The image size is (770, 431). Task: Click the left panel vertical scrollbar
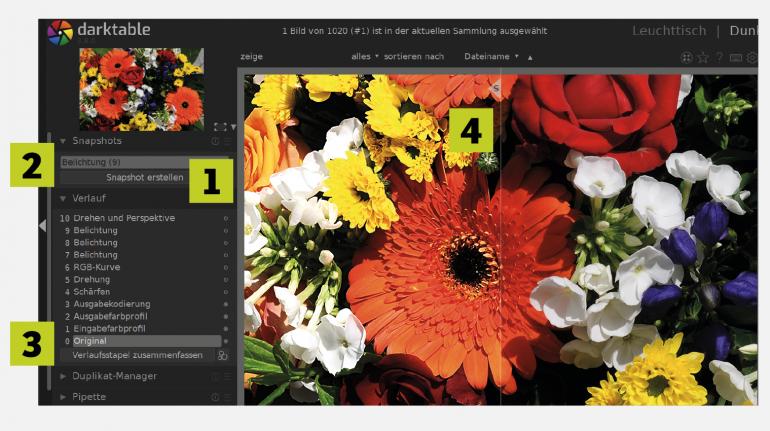tap(49, 261)
